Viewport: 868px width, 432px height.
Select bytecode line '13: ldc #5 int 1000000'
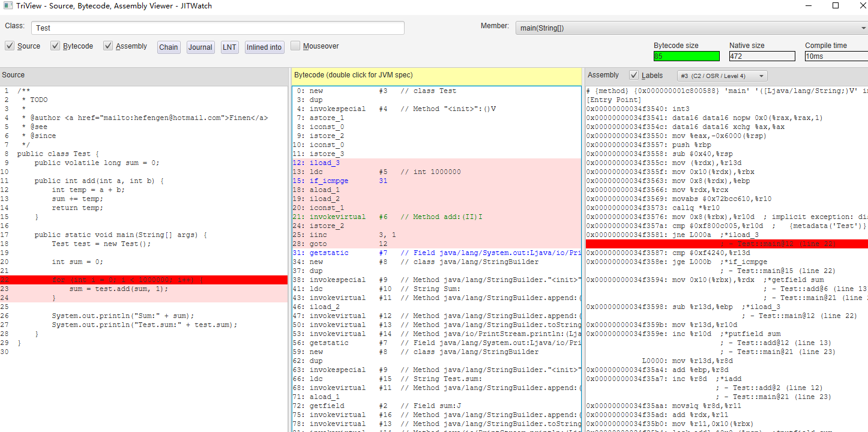(436, 172)
